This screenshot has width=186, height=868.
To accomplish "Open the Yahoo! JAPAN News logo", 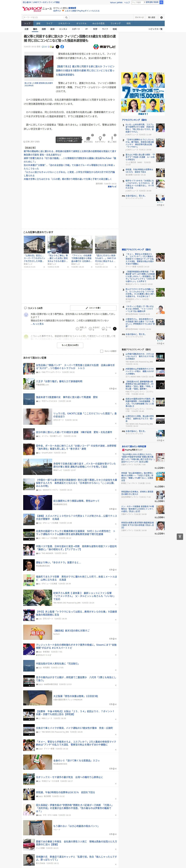I will (37, 9).
